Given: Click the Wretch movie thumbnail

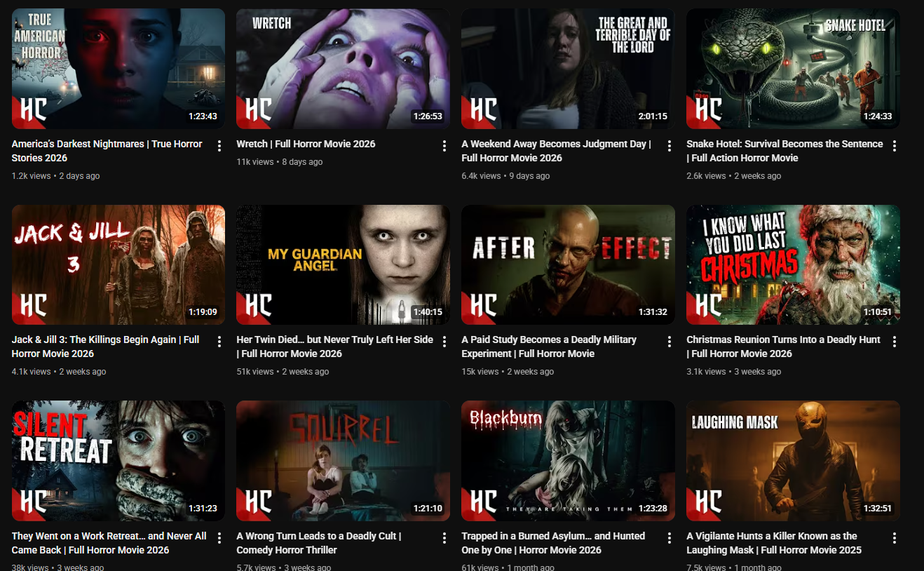Looking at the screenshot, I should pyautogui.click(x=344, y=69).
